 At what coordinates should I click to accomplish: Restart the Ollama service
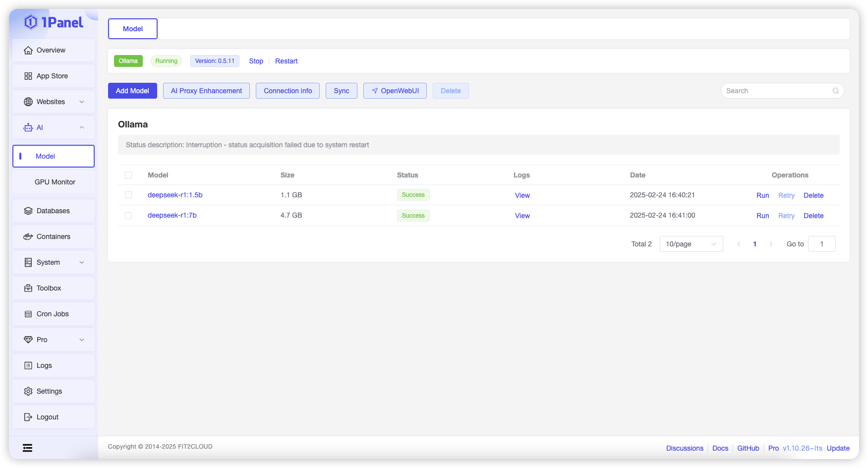(286, 61)
